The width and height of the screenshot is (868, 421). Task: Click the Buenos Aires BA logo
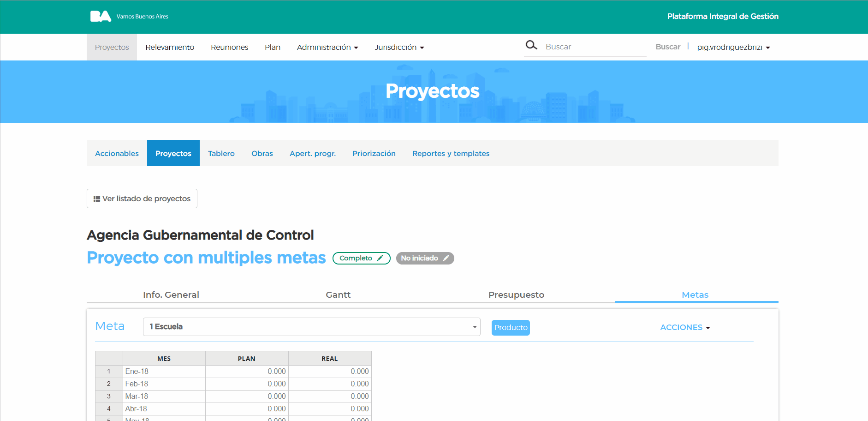click(x=101, y=16)
